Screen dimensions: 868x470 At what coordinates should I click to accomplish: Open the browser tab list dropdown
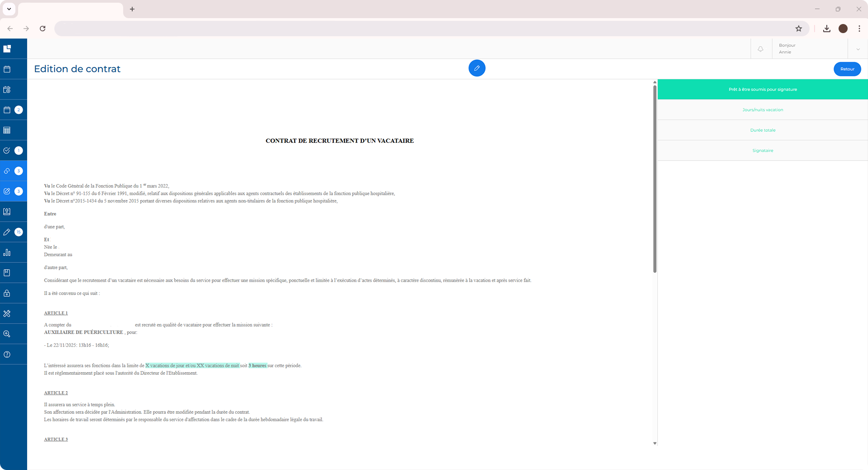coord(9,9)
